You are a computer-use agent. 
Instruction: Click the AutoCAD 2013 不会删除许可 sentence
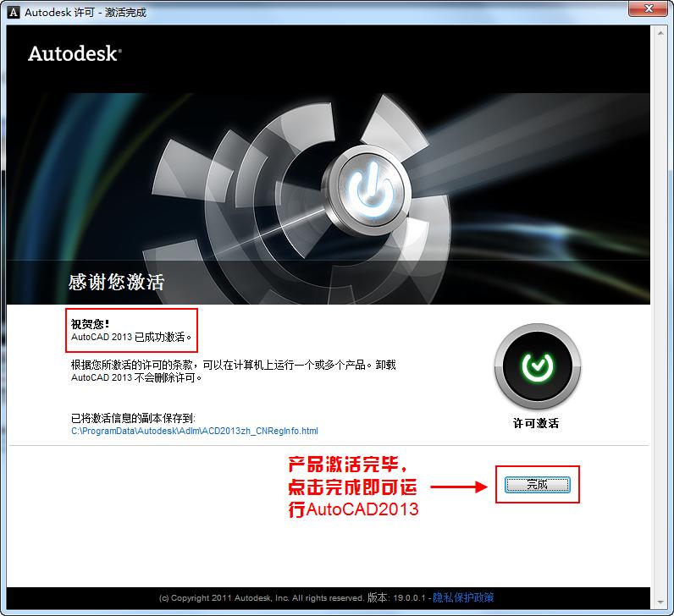pos(136,377)
